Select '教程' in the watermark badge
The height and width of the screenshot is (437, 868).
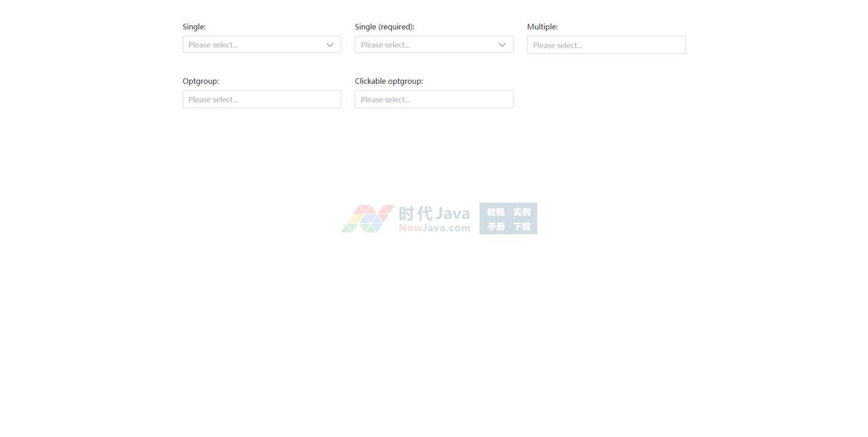(496, 212)
